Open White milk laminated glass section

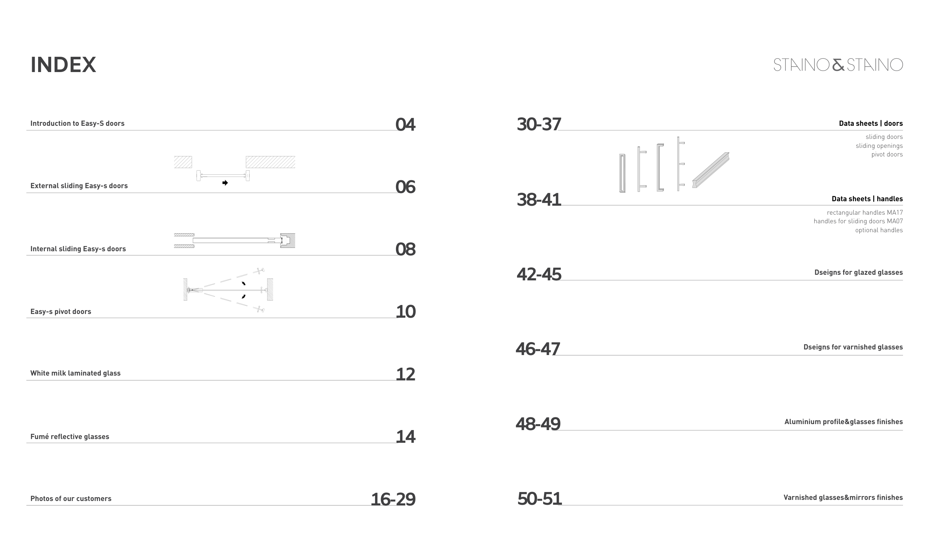tap(75, 373)
